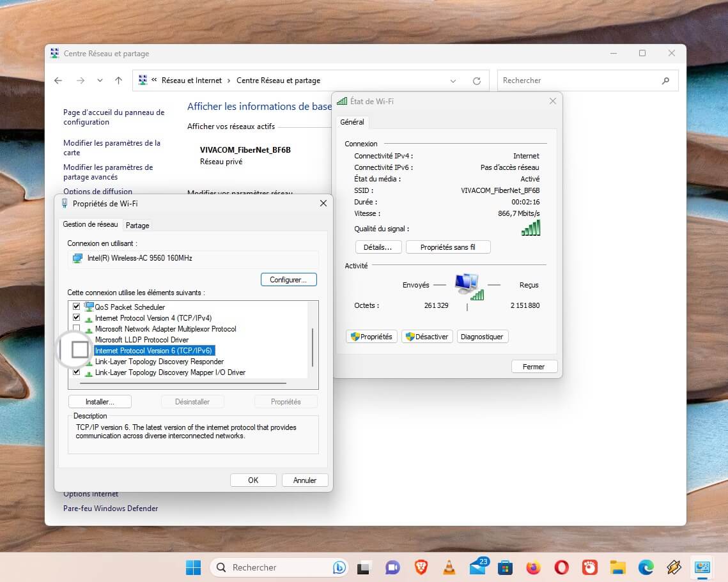
Task: Select Link-Layer Topology Discovery Responder row
Action: coord(159,361)
